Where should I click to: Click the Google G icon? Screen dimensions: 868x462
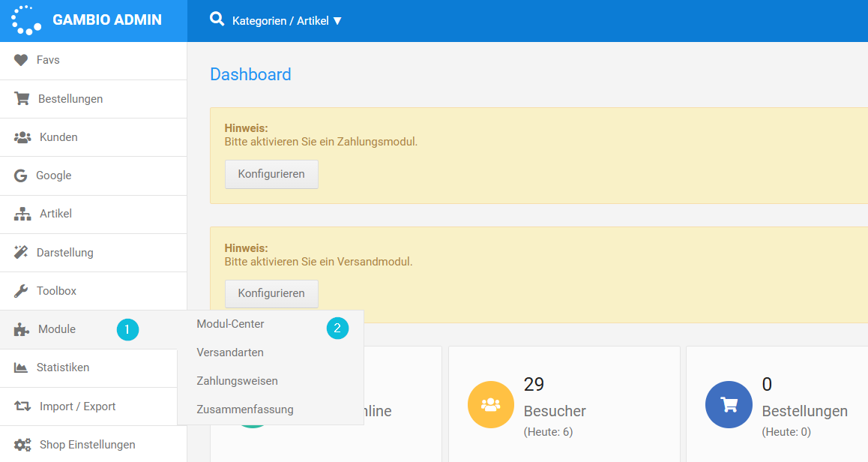(20, 175)
